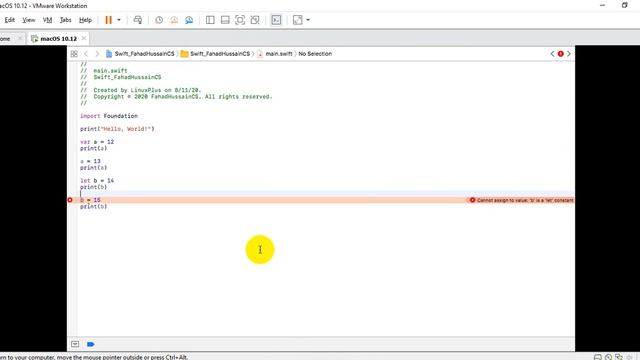This screenshot has width=640, height=360.
Task: Open the Edit menu
Action: point(10,20)
